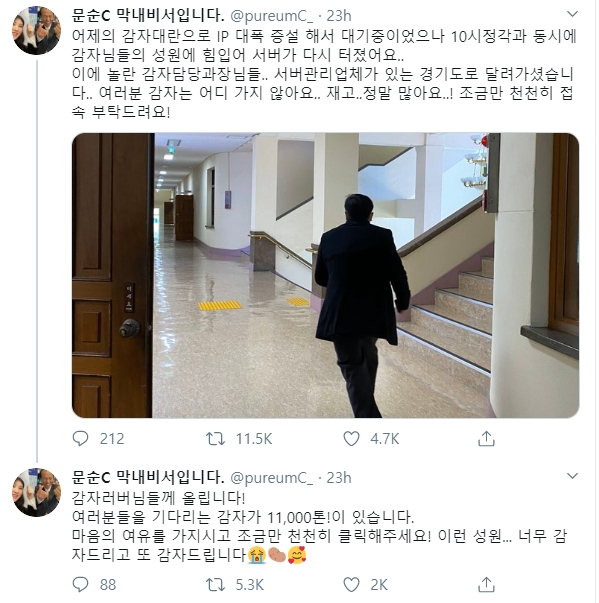Open @pureumC_ handle on first tweet
Viewport: 599px width, 603px height.
(x=271, y=16)
